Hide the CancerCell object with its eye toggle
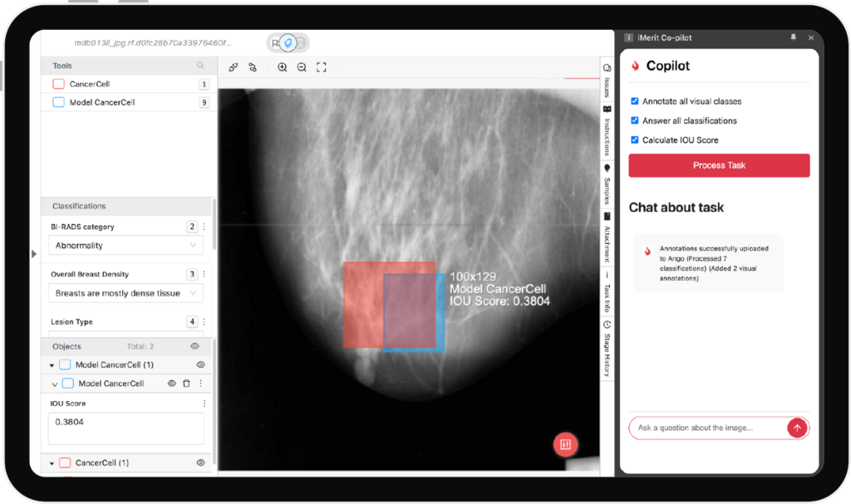This screenshot has height=504, width=851. click(199, 462)
